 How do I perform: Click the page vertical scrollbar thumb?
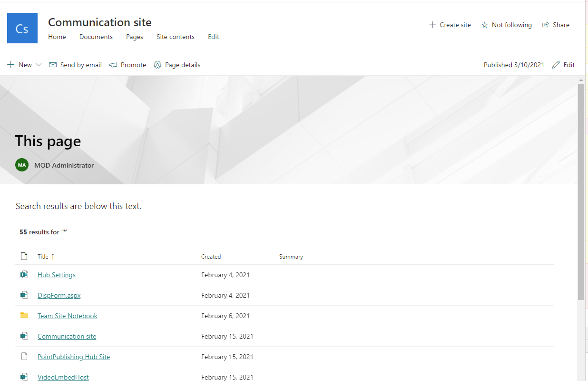[x=581, y=191]
